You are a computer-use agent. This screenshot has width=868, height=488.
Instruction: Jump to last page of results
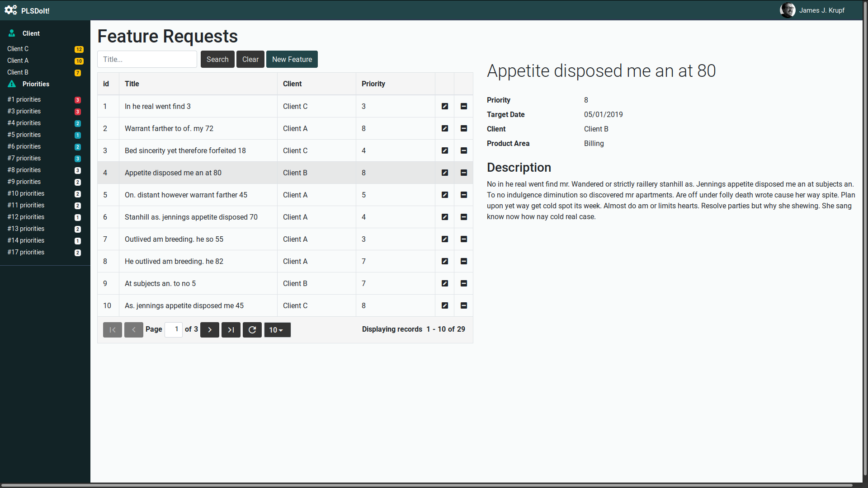[x=231, y=330]
